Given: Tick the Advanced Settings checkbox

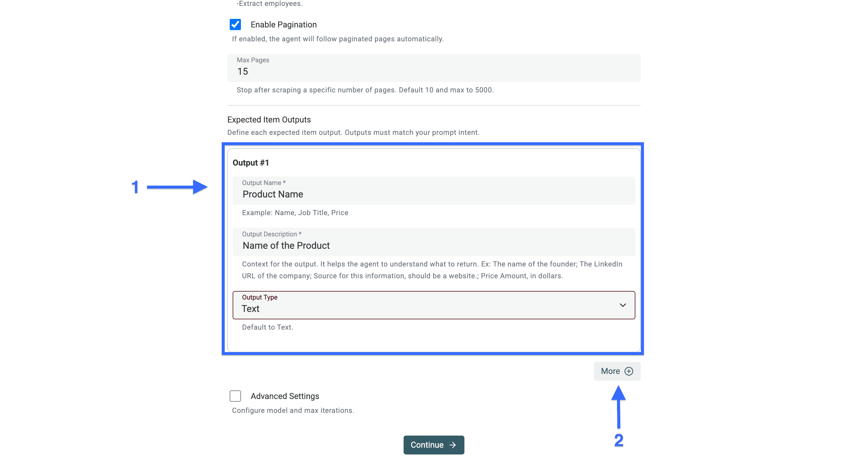Looking at the screenshot, I should 235,396.
